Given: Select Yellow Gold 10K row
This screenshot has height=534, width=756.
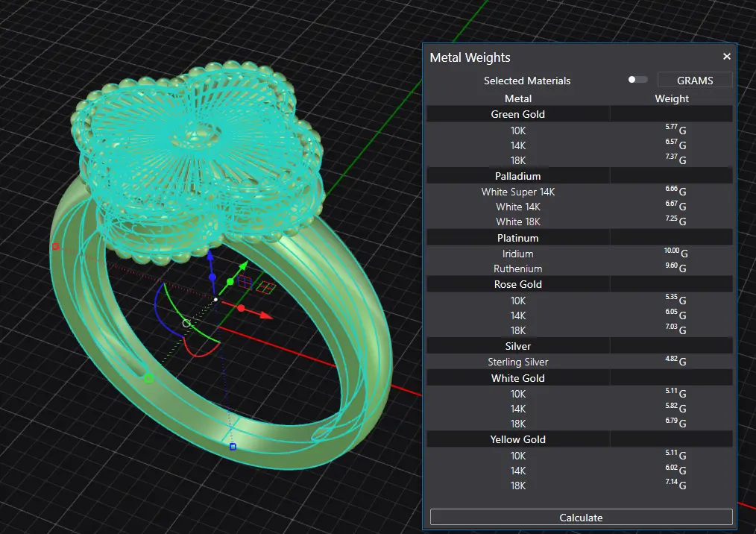Looking at the screenshot, I should point(579,456).
